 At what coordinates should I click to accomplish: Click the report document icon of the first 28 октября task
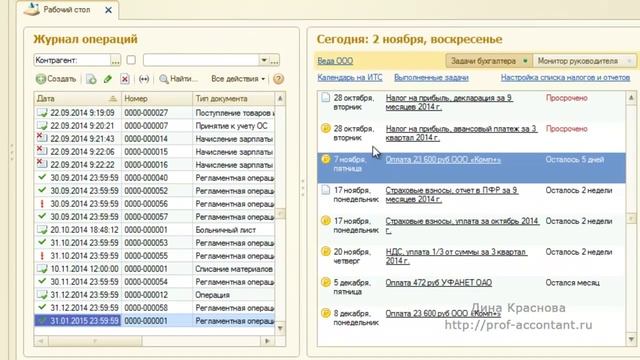click(325, 98)
